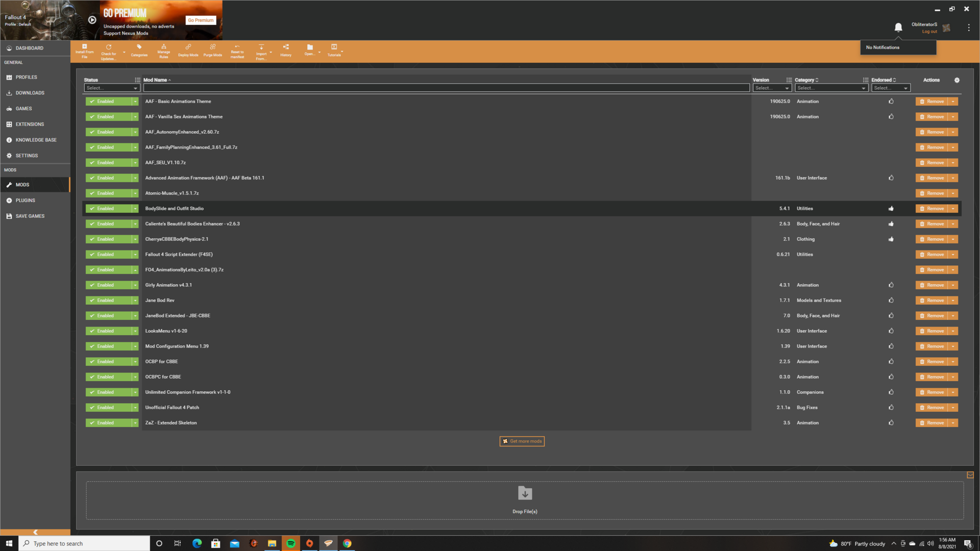
Task: Toggle Enabled for Jane Bod Rev
Action: (x=109, y=300)
